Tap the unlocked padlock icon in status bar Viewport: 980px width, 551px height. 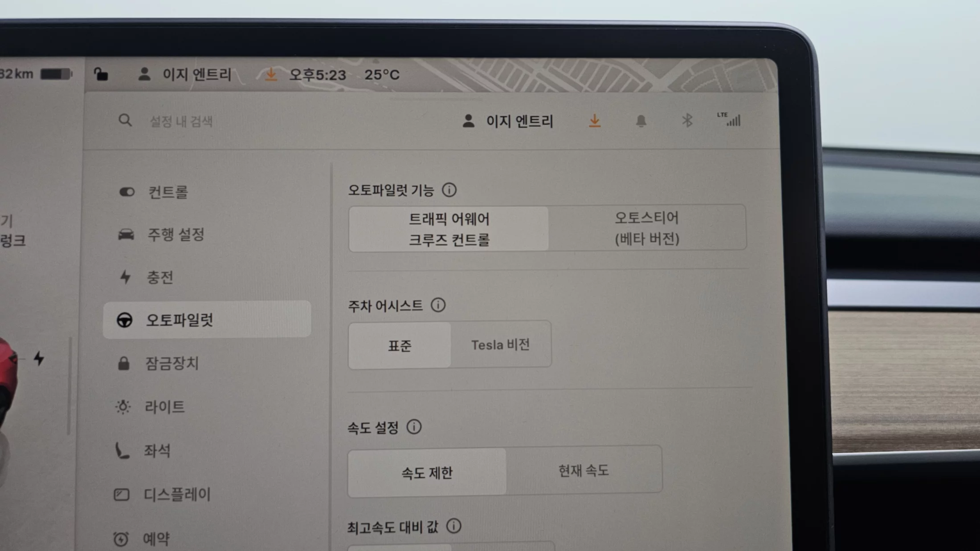pos(101,74)
